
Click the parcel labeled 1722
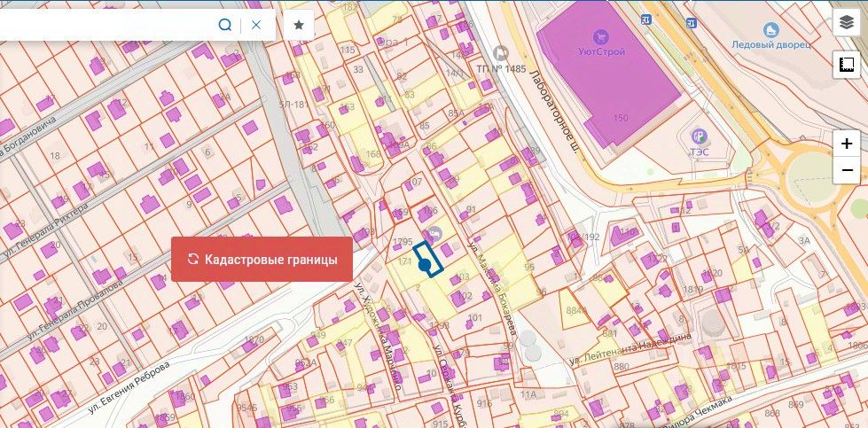tap(658, 258)
